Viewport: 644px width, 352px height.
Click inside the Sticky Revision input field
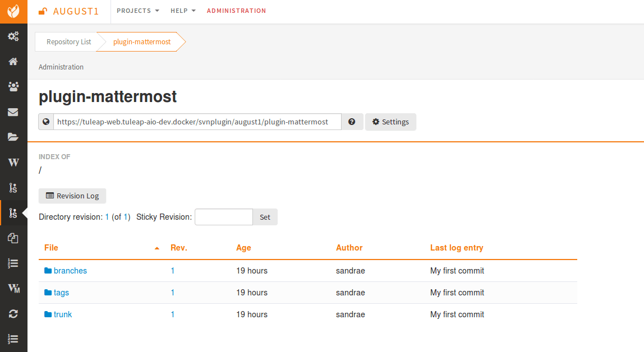click(x=223, y=217)
